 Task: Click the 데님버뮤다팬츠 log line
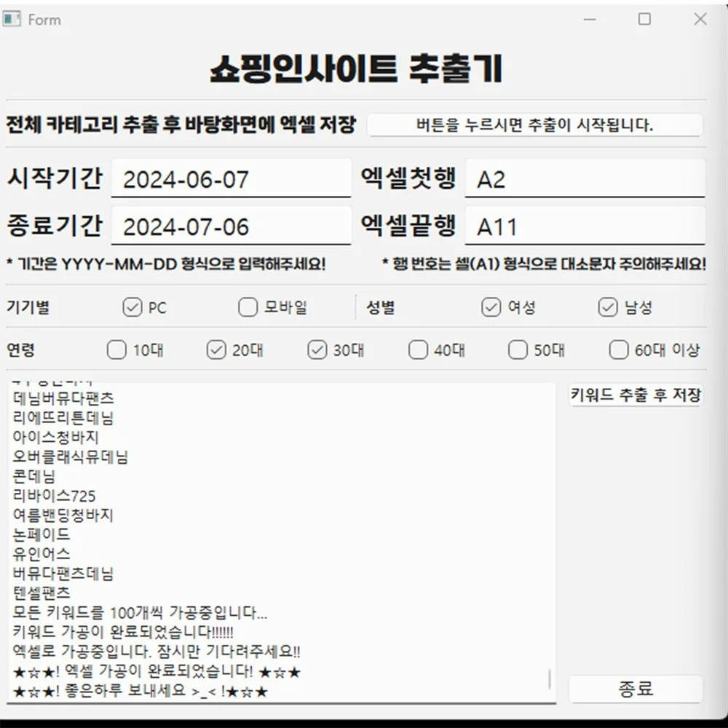(63, 398)
